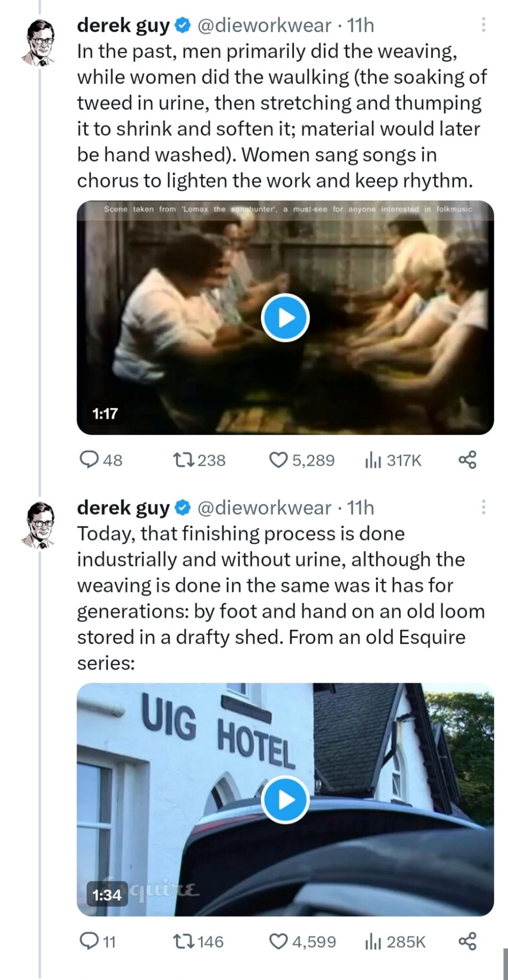Image resolution: width=508 pixels, height=980 pixels.
Task: Like the tweet with 5,289 likes
Action: (278, 460)
